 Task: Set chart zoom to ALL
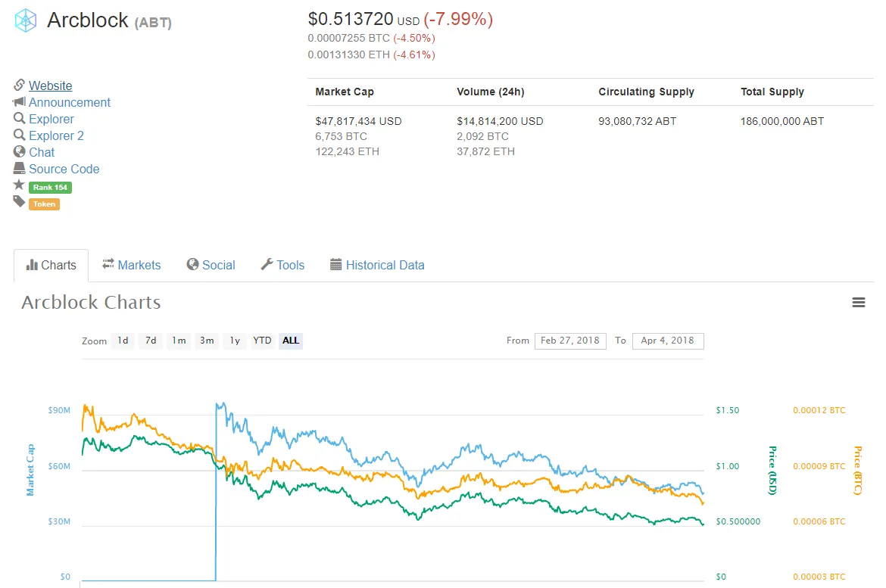291,341
